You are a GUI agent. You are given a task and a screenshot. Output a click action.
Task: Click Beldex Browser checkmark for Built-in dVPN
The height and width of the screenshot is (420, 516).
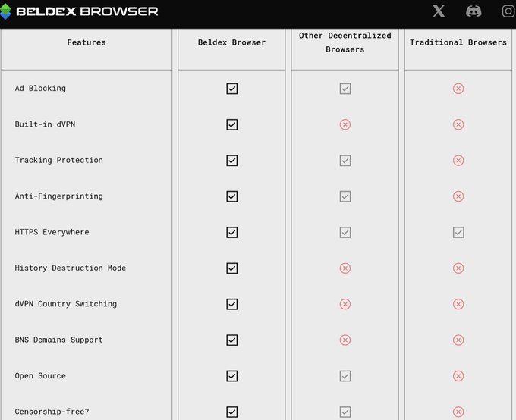[x=232, y=124]
